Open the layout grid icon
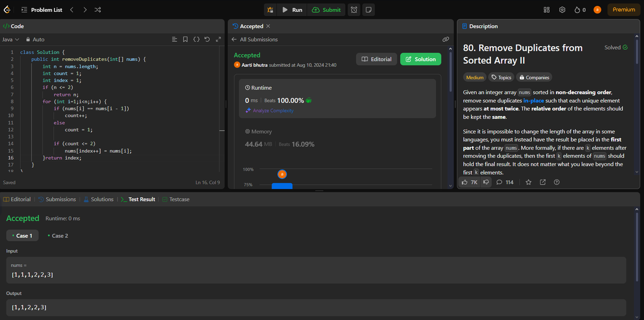 coord(547,10)
